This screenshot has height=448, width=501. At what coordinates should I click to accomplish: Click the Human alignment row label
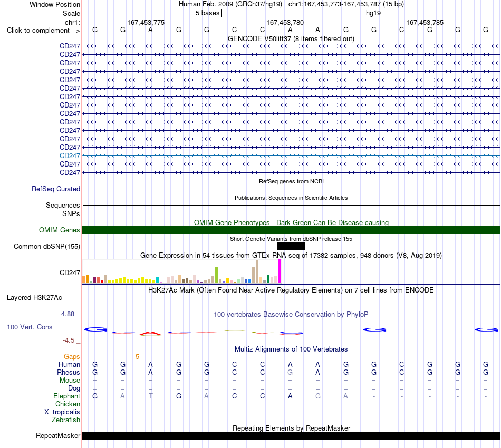(x=69, y=365)
